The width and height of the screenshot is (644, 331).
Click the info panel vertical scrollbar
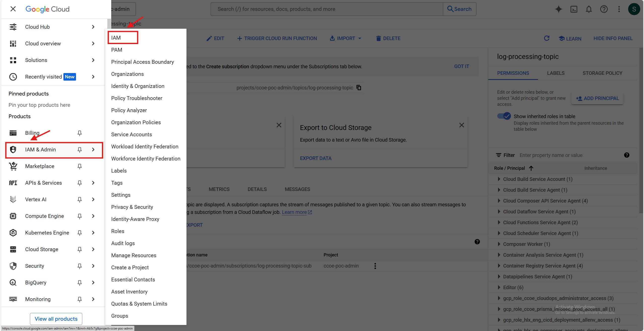pyautogui.click(x=641, y=131)
